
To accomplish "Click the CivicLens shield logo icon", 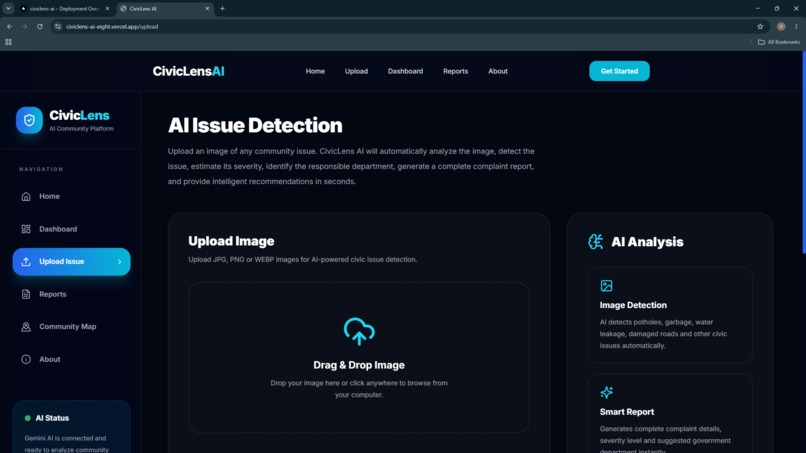I will (29, 120).
